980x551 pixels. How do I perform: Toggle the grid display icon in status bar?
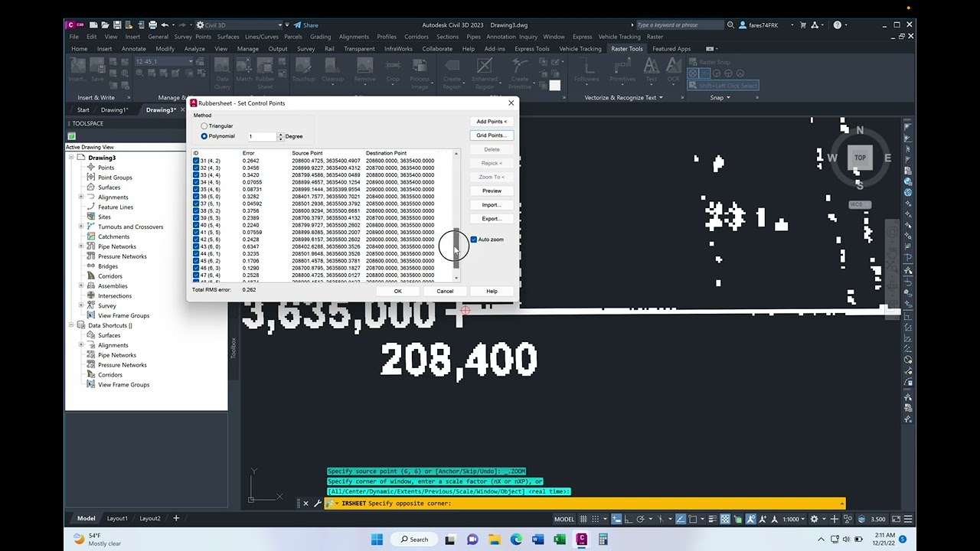(x=583, y=519)
